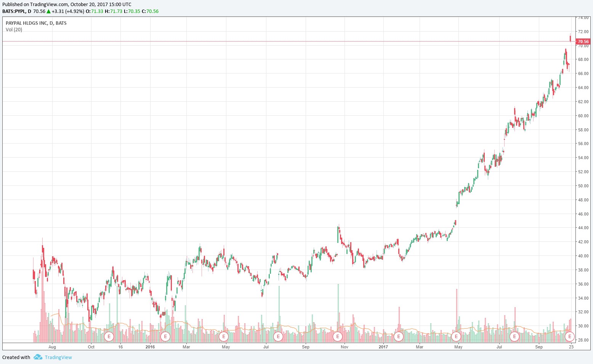Click the PAYPAL HLDGS INC chart title
593x364 pixels.
(x=36, y=23)
